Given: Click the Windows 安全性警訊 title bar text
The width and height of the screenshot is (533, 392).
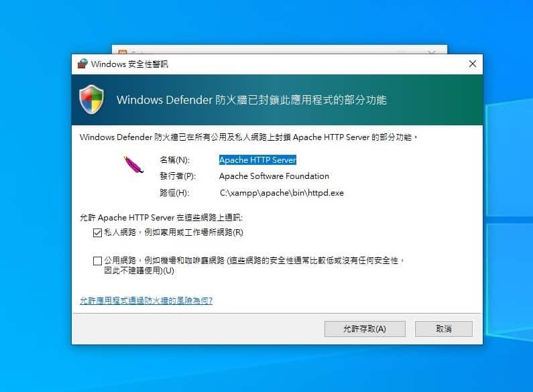Looking at the screenshot, I should (129, 64).
